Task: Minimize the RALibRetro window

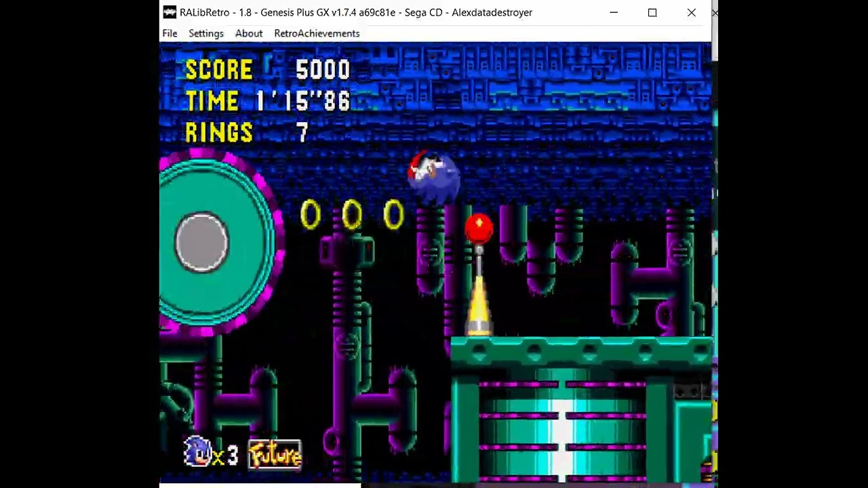Action: pos(614,12)
